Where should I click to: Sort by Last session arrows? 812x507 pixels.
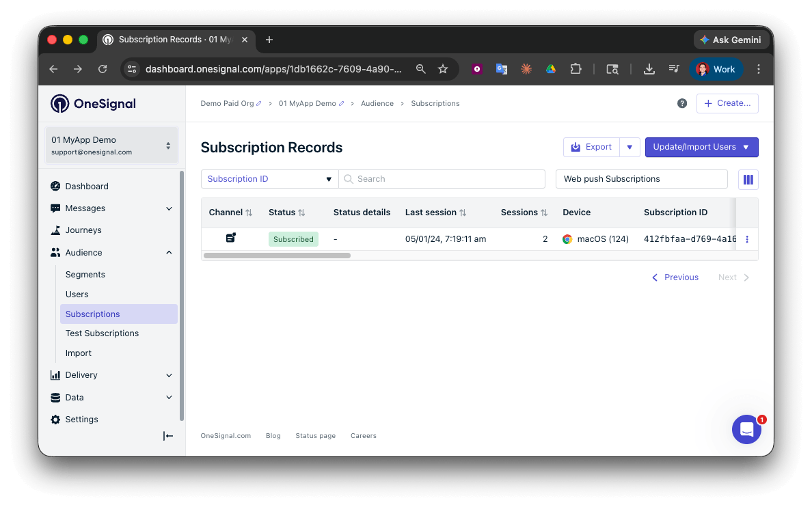point(463,213)
